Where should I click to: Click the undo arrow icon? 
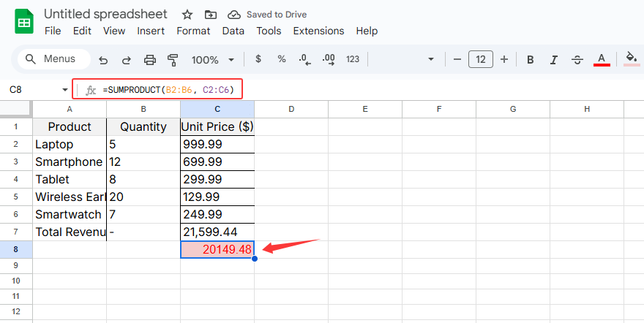(103, 60)
